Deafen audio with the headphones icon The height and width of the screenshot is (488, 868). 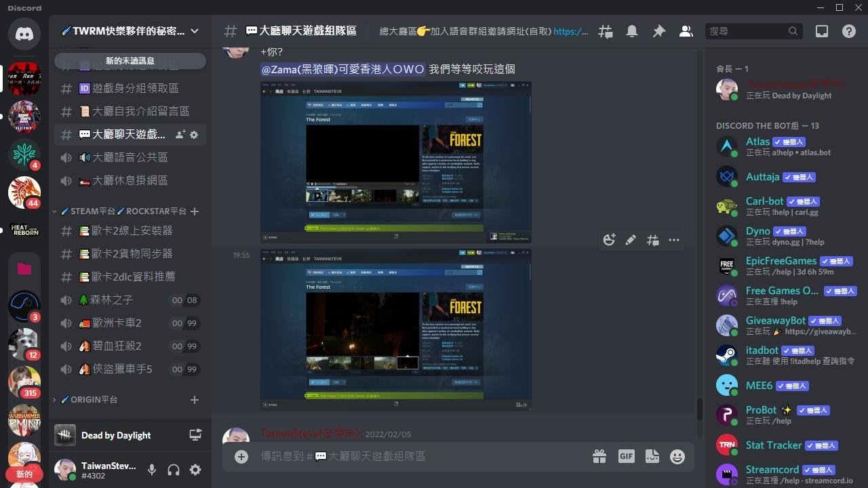(x=174, y=470)
